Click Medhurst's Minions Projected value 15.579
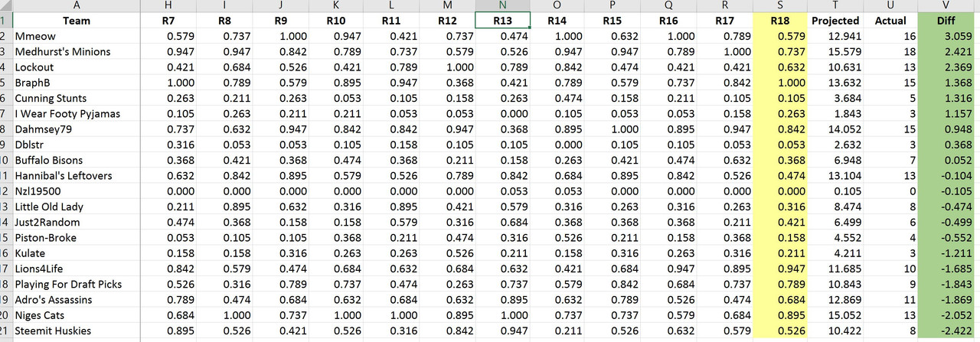Screen dimensions: 980x342 (x=835, y=52)
